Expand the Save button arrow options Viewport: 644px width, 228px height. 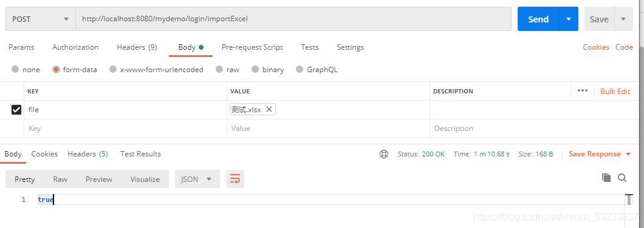tap(624, 19)
